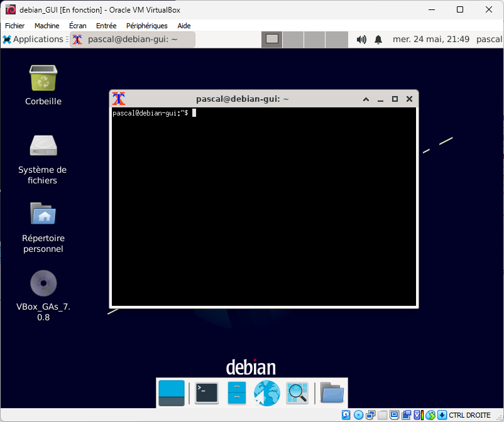The height and width of the screenshot is (422, 504).
Task: Select the Système de fichiers desktop icon
Action: 43,146
